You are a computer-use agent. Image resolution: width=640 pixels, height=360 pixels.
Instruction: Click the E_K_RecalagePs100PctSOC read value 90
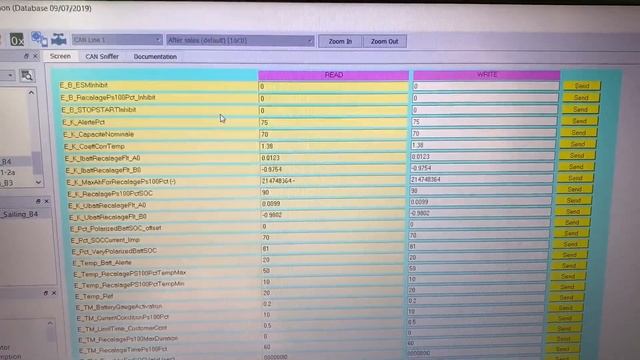(x=333, y=192)
